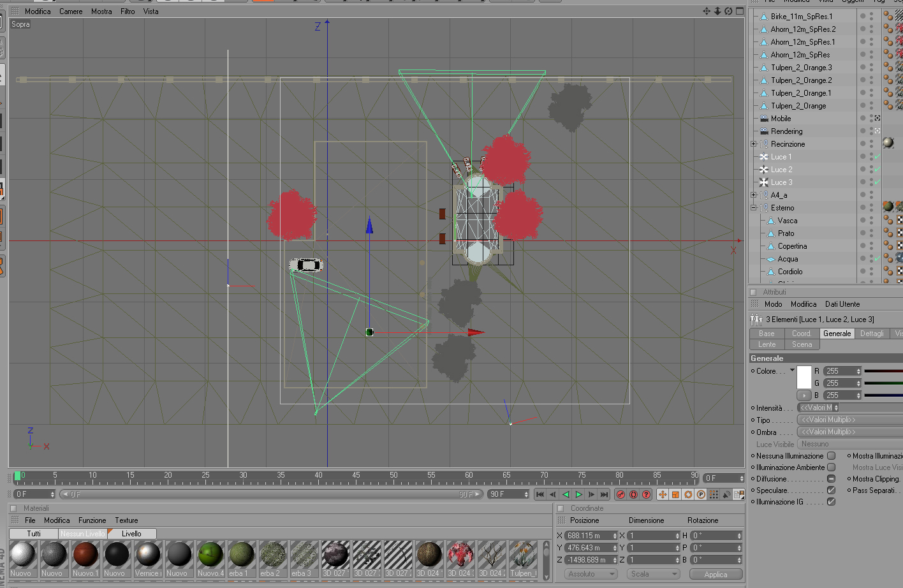Go to start of animation button
Viewport: 903px width, 588px height.
540,494
